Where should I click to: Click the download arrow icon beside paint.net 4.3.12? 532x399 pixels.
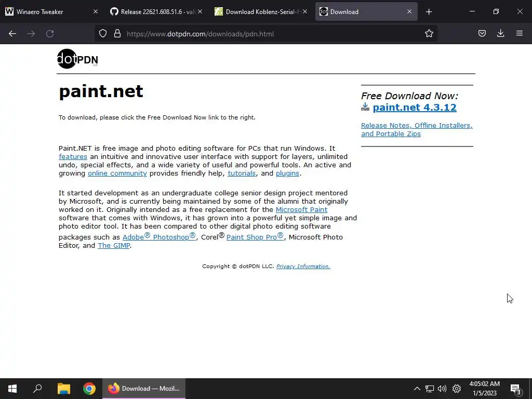point(365,107)
